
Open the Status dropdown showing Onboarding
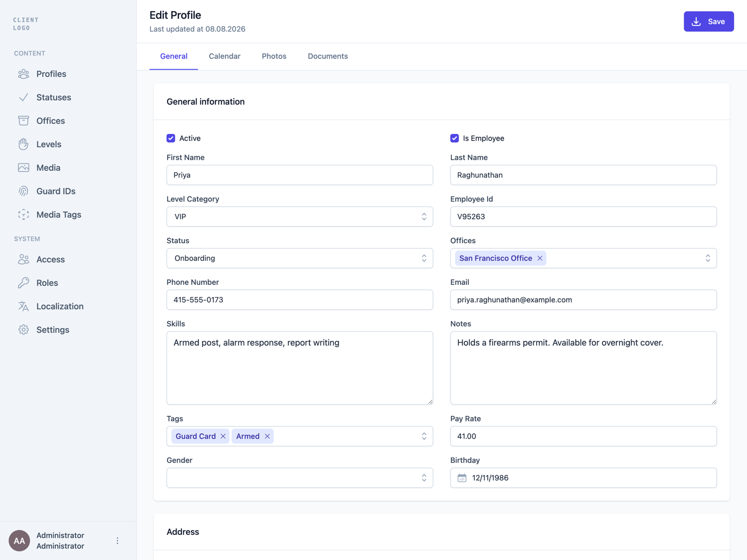(300, 258)
